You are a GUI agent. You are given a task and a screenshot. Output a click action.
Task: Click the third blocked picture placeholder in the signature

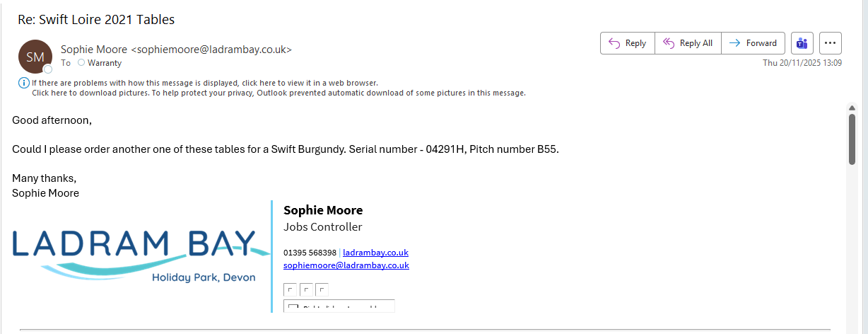coord(322,290)
